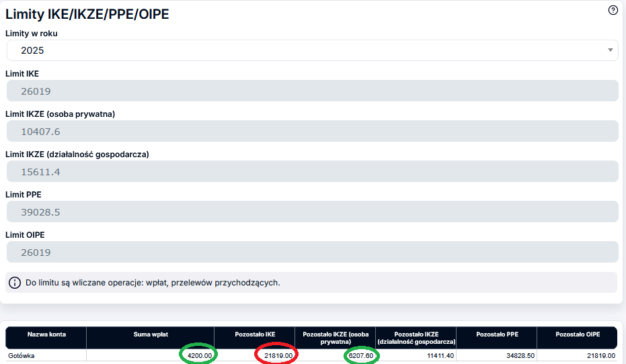Click the 'Pozostało PPE' column header
626x364 pixels.
(496, 334)
